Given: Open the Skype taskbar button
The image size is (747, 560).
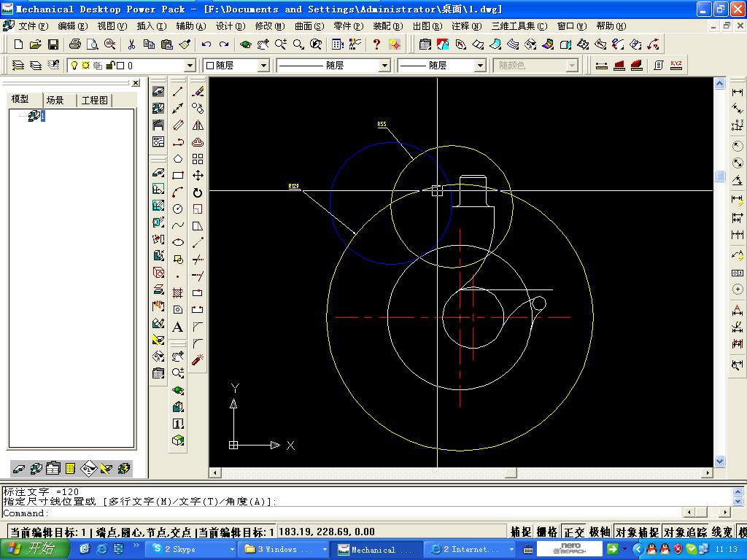Looking at the screenshot, I should pos(190,549).
